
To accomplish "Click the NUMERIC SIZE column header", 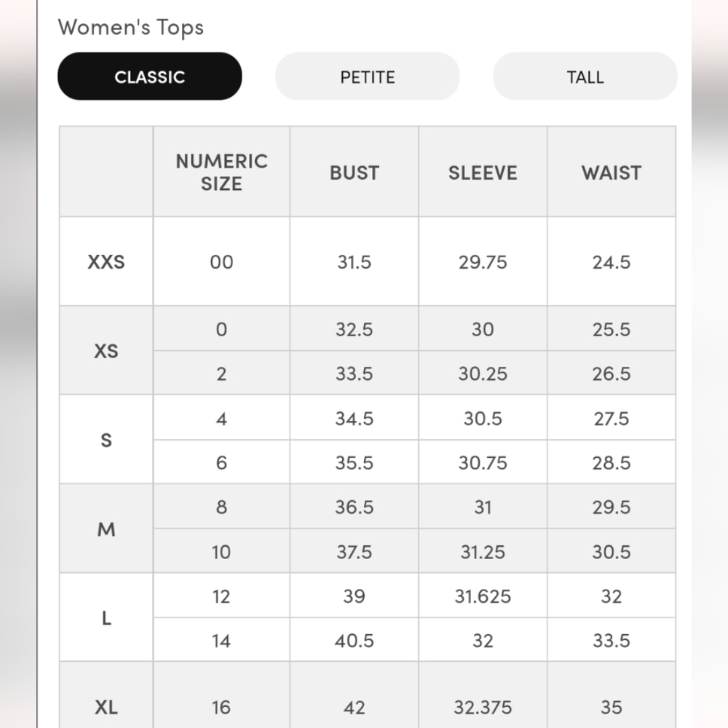I will (221, 172).
